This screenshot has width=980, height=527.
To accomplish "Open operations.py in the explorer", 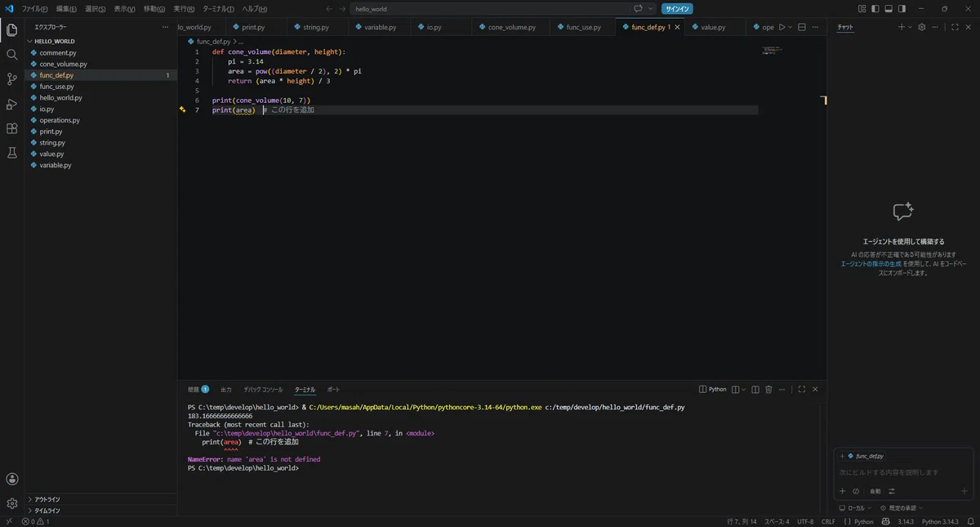I will click(x=60, y=120).
